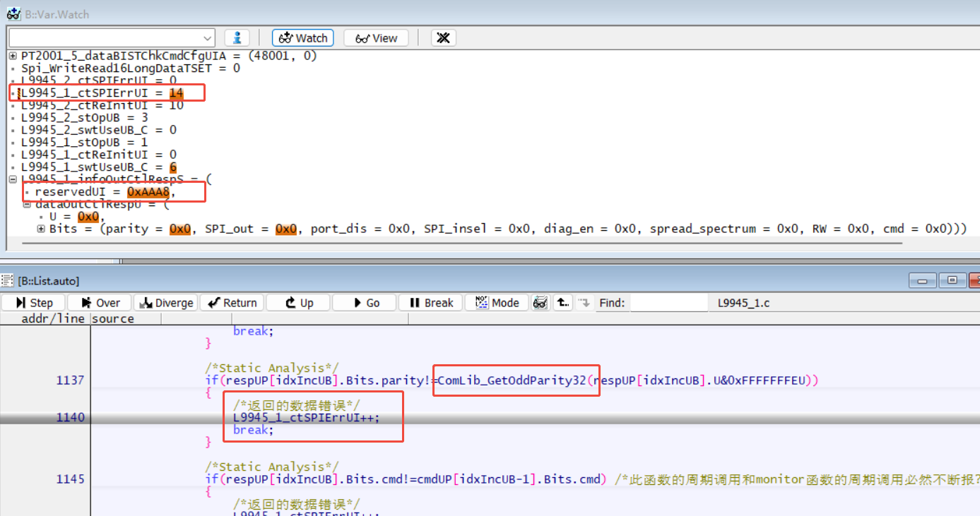Viewport: 980px width, 516px height.
Task: Click the L9945_1.c file name label
Action: 743,303
